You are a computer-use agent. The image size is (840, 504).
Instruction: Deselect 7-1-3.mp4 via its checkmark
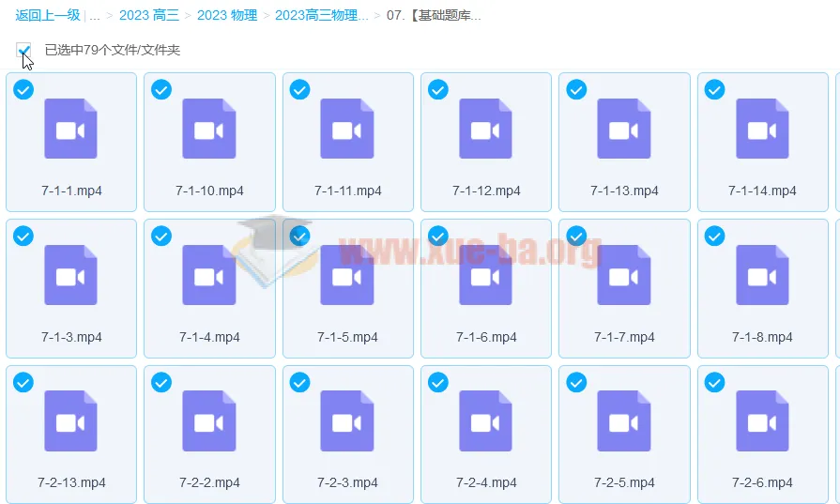[23, 236]
